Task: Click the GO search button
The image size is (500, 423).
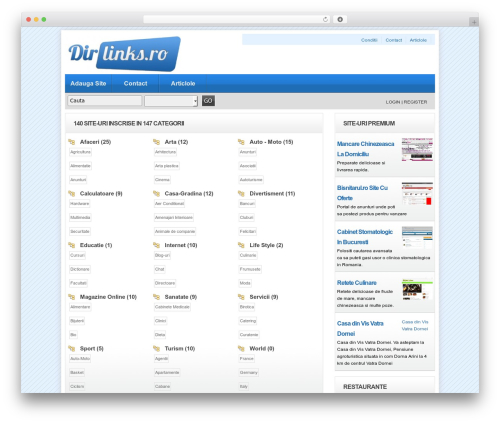Action: 208,101
